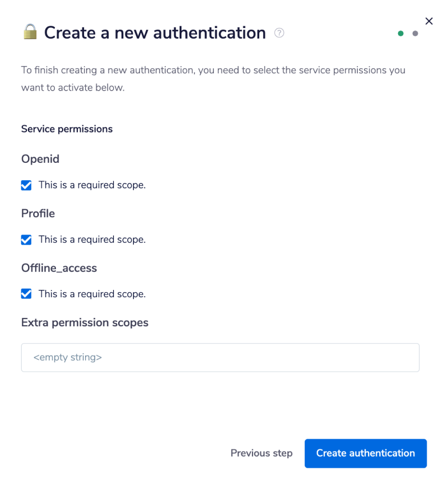The width and height of the screenshot is (448, 488).
Task: Uncheck the Offline_access required scope checkbox
Action: coord(26,294)
